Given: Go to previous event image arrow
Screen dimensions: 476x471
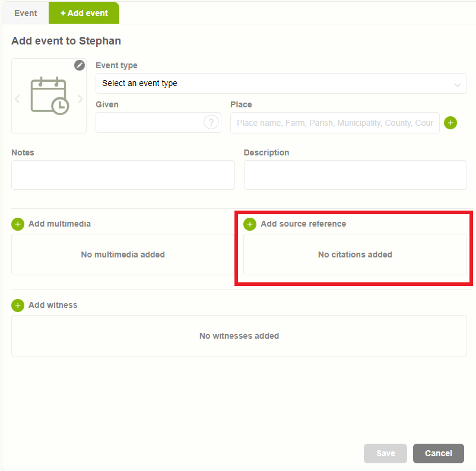Looking at the screenshot, I should tap(17, 99).
